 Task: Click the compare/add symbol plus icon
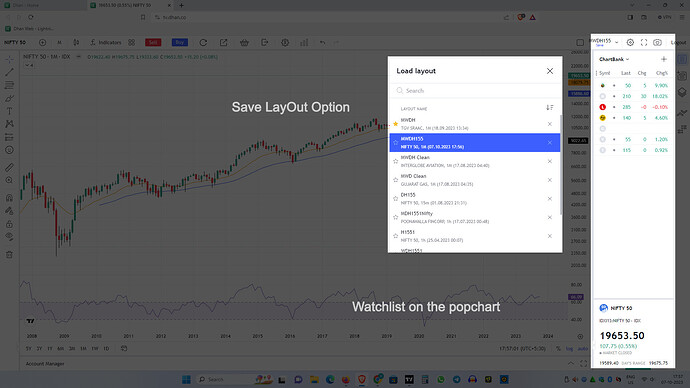tap(42, 43)
